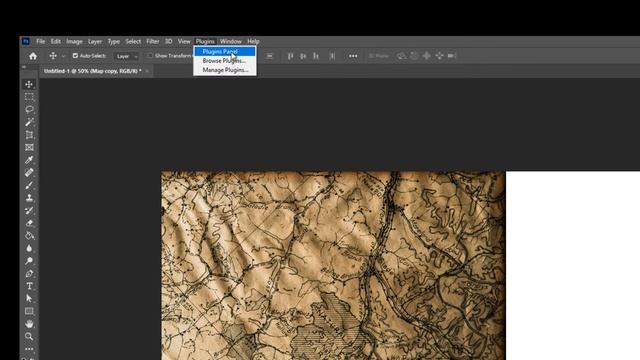The height and width of the screenshot is (360, 640).
Task: Expand the toolbox double-arrow toggle
Action: pos(24,67)
